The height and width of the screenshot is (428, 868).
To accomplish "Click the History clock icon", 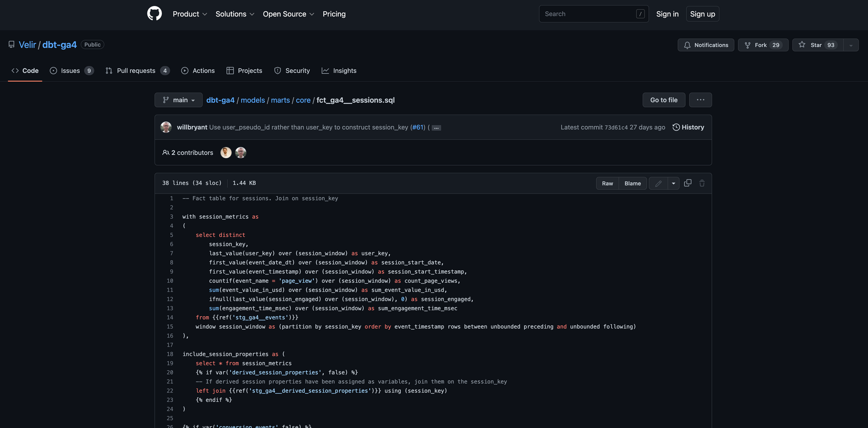I will point(676,127).
